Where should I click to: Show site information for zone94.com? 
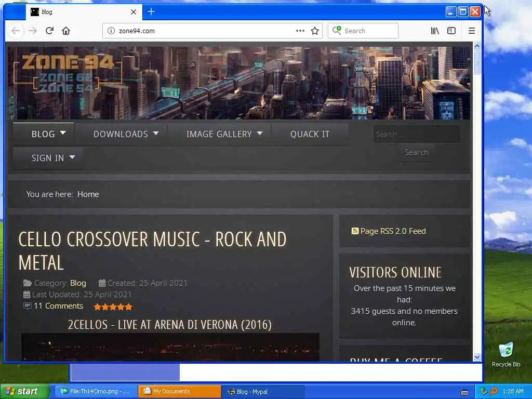[x=111, y=31]
